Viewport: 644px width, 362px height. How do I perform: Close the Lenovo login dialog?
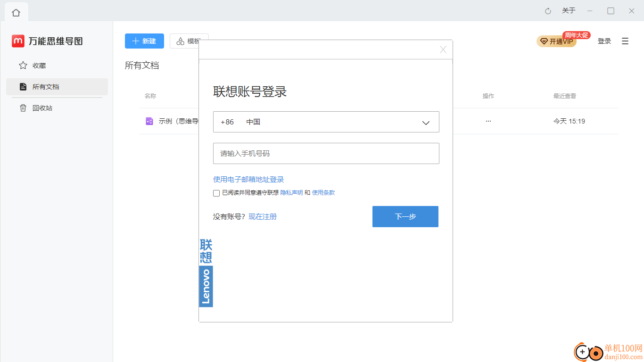[x=443, y=49]
